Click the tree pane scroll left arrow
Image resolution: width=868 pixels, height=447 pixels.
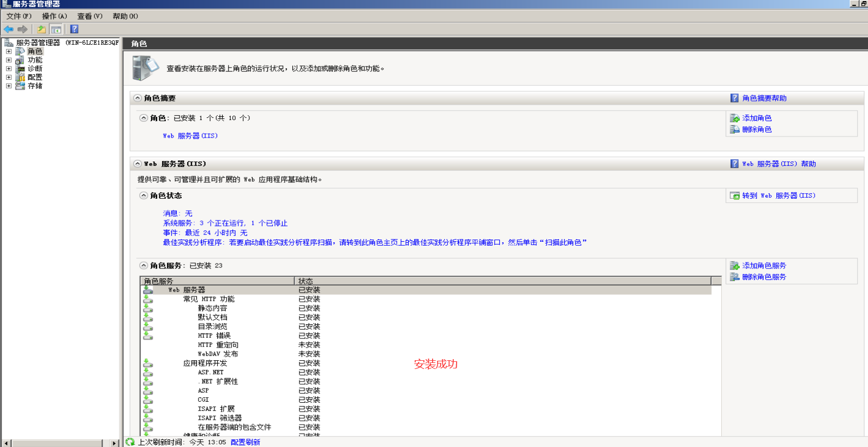pyautogui.click(x=7, y=443)
